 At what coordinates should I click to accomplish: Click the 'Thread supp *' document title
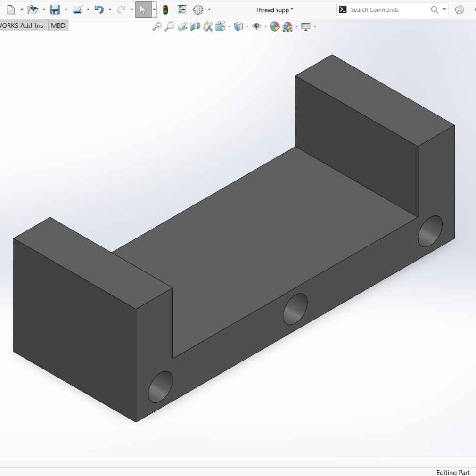point(274,10)
